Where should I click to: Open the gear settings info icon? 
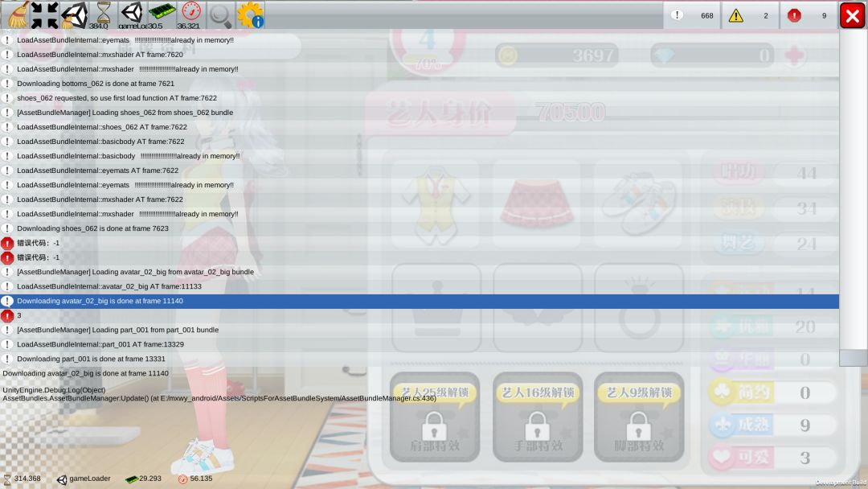[x=250, y=15]
